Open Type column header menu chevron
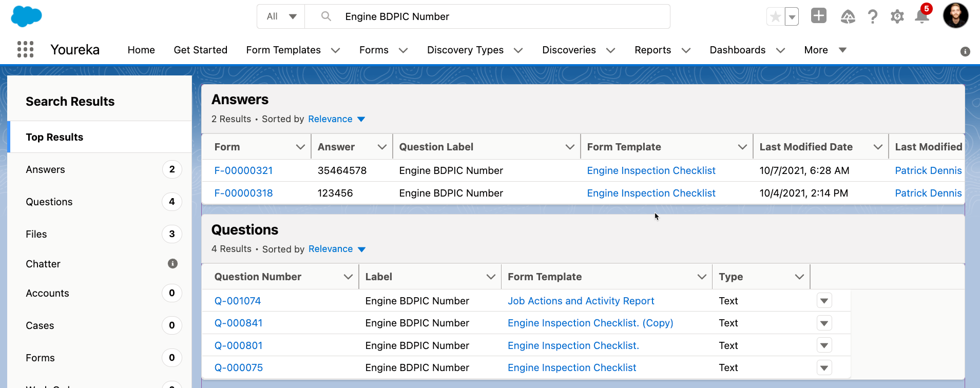980x388 pixels. click(799, 277)
